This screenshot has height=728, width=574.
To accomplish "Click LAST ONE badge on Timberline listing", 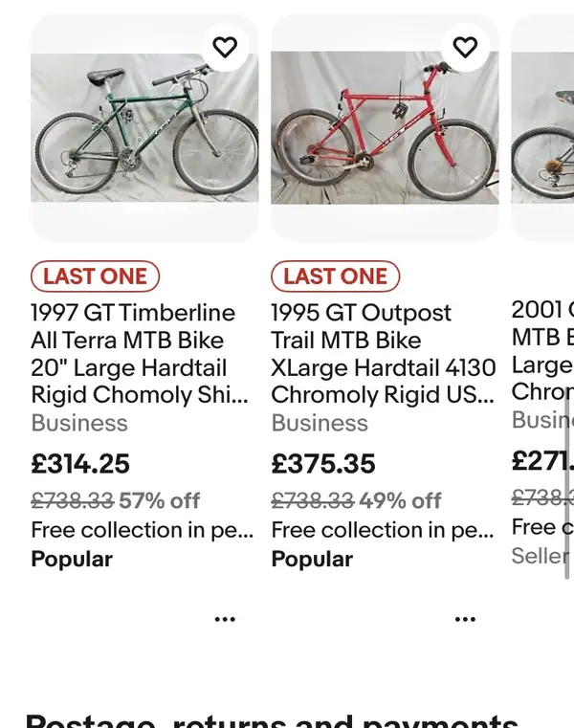I will (x=96, y=276).
